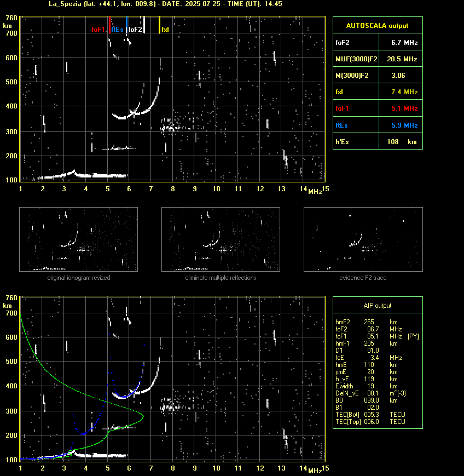Click the yellow 'fxI' table label
This screenshot has width=464, height=476.
pyautogui.click(x=339, y=92)
